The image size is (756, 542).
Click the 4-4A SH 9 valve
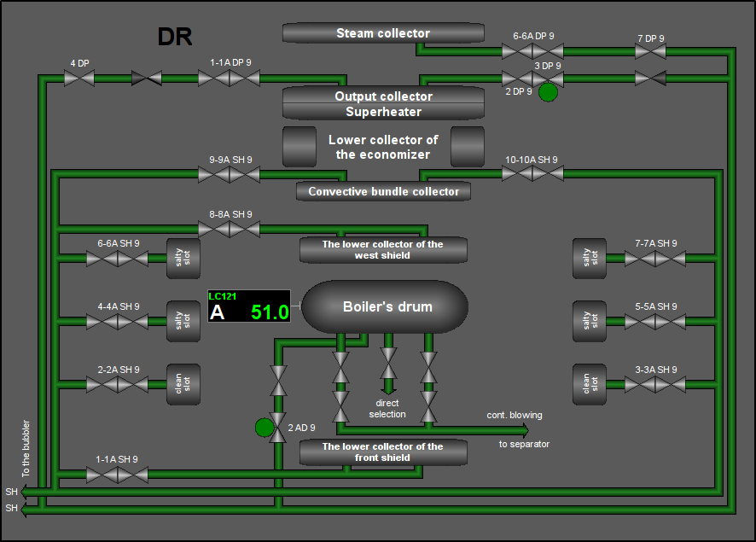tap(117, 322)
